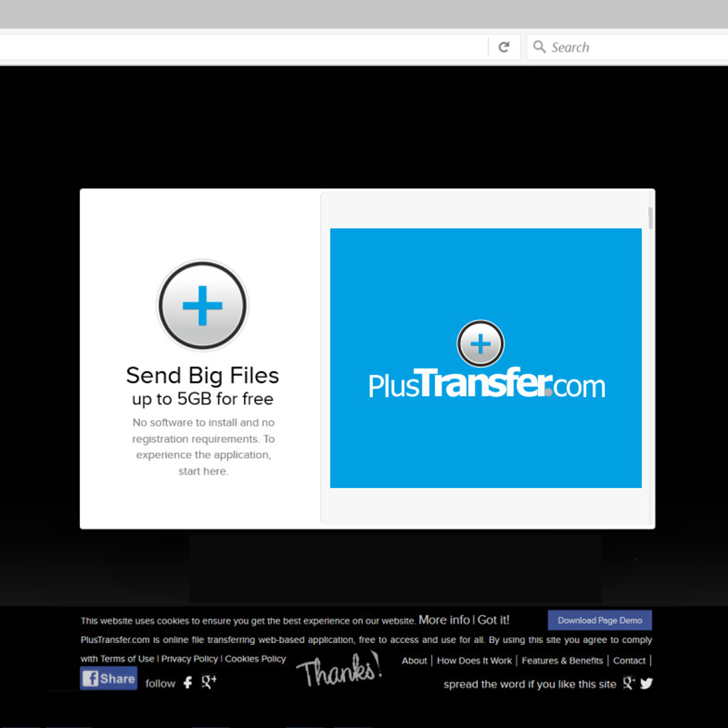Click into the browser Search field
The height and width of the screenshot is (728, 728).
[x=628, y=47]
